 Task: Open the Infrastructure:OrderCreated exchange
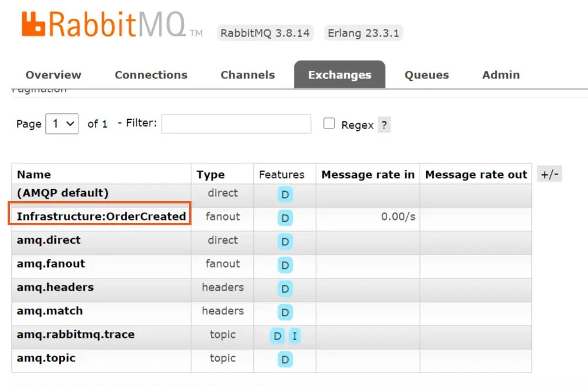[x=100, y=216]
